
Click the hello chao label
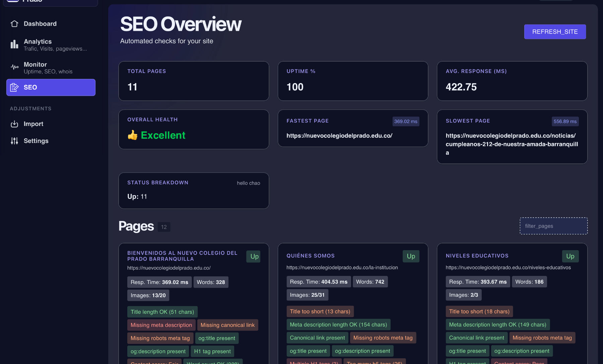pos(248,183)
